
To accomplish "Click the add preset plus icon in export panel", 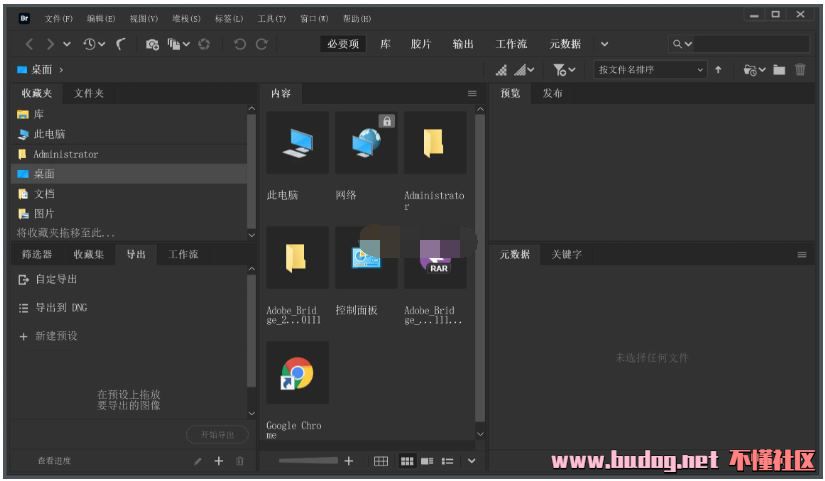I will tap(219, 462).
